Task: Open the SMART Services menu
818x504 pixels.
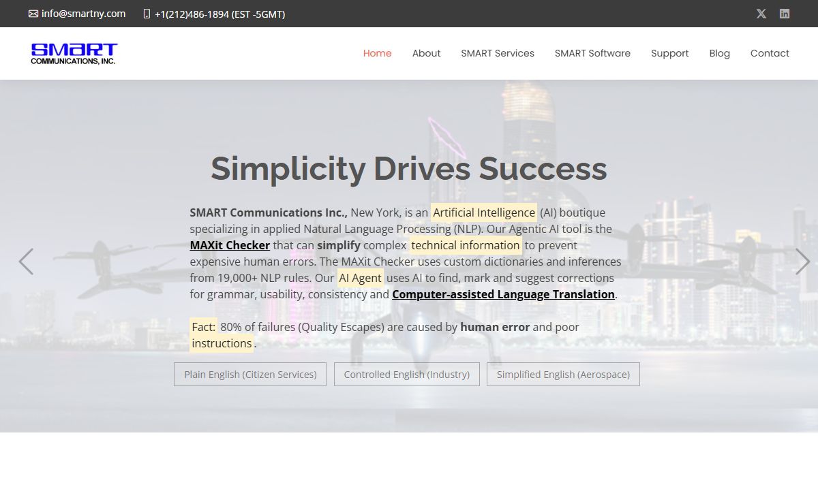Action: pyautogui.click(x=498, y=53)
